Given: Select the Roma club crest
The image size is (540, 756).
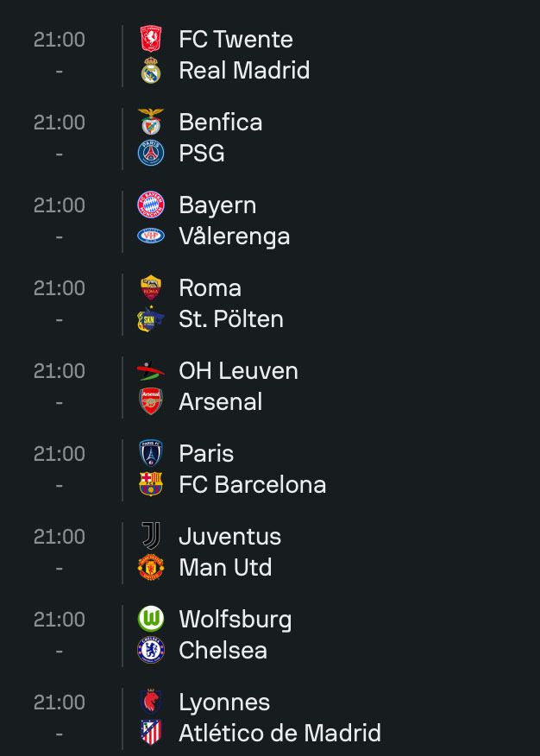Looking at the screenshot, I should click(151, 288).
